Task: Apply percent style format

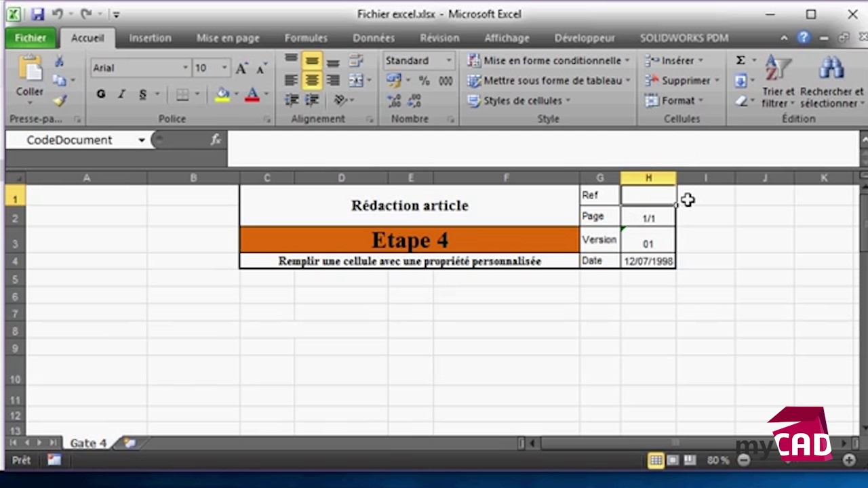Action: 424,81
